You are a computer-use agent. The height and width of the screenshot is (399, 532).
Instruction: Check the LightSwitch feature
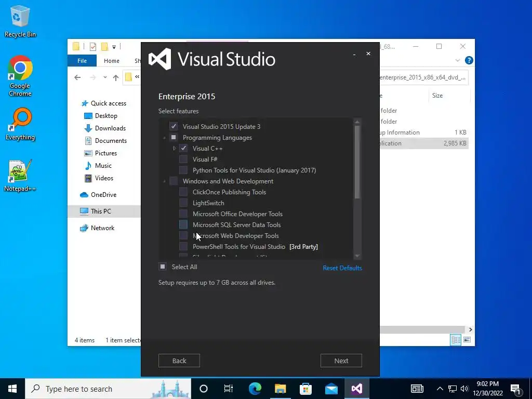[183, 203]
